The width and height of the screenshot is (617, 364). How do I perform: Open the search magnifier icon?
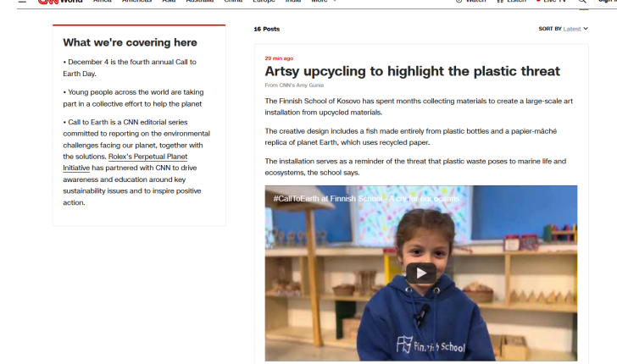582,2
